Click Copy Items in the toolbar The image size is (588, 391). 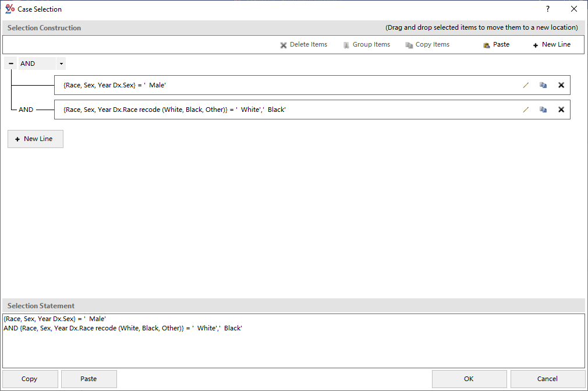[x=427, y=45]
